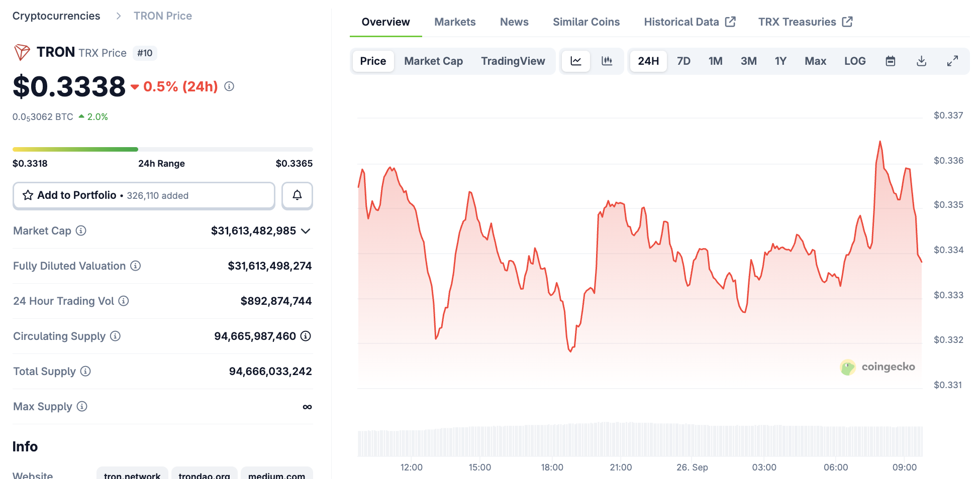Click the 24h Range progress bar
The image size is (980, 479).
tap(162, 149)
